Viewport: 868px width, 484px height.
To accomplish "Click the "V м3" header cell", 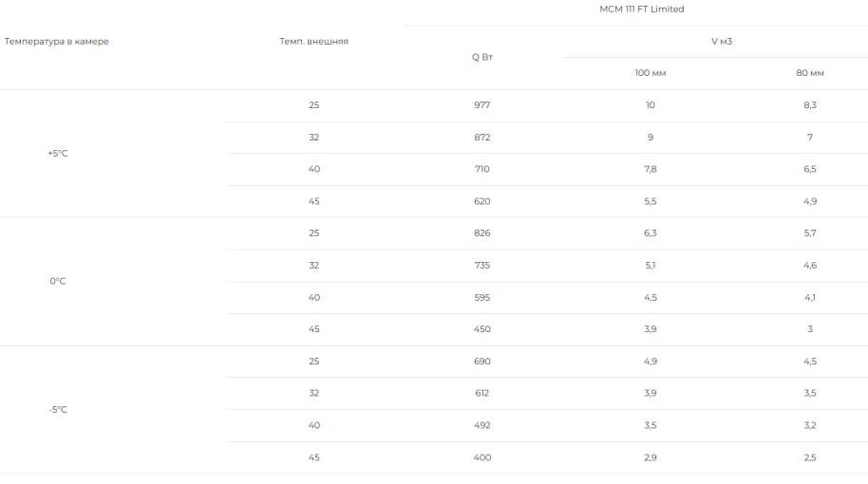I will click(722, 42).
